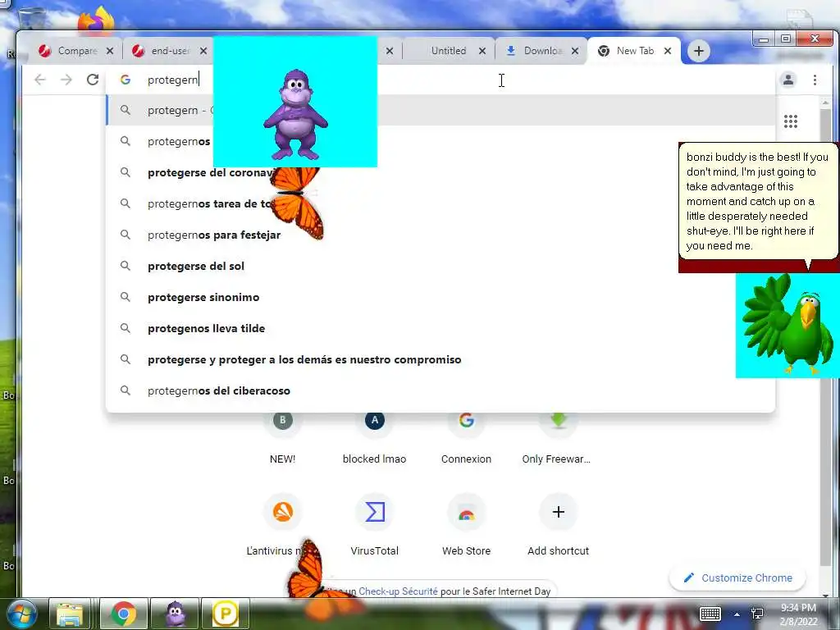The image size is (840, 630).
Task: Close the Download tab
Action: 574,51
